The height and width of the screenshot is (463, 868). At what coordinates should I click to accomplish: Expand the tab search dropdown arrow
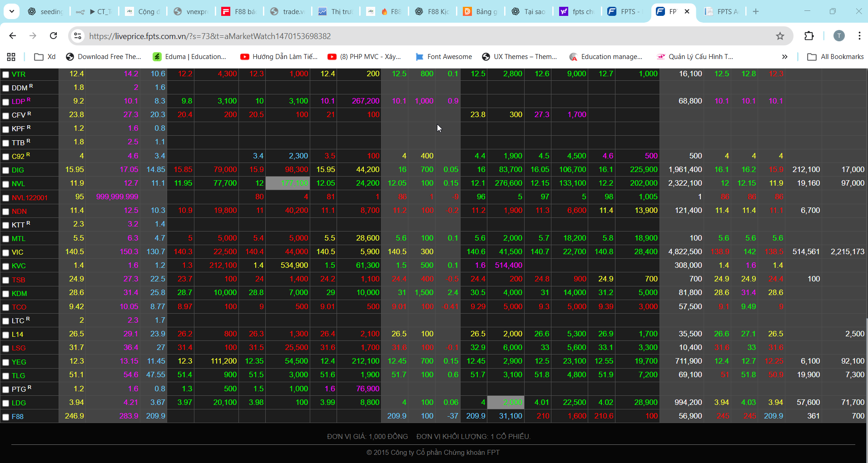(11, 11)
